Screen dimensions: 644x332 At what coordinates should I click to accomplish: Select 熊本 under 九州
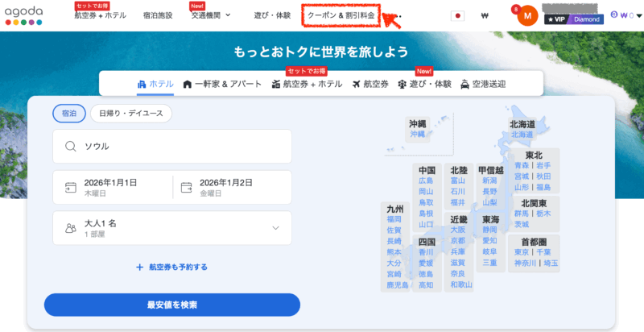point(394,252)
